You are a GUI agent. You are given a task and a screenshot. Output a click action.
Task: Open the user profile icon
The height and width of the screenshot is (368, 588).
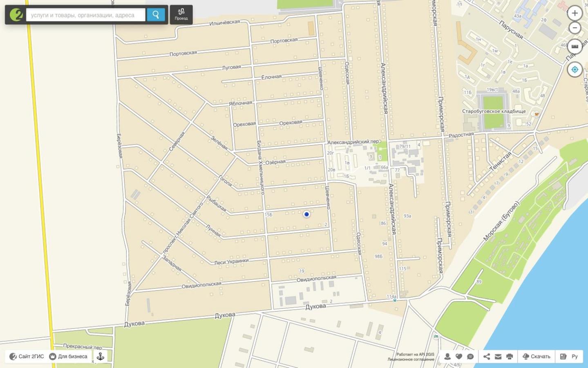coord(447,357)
